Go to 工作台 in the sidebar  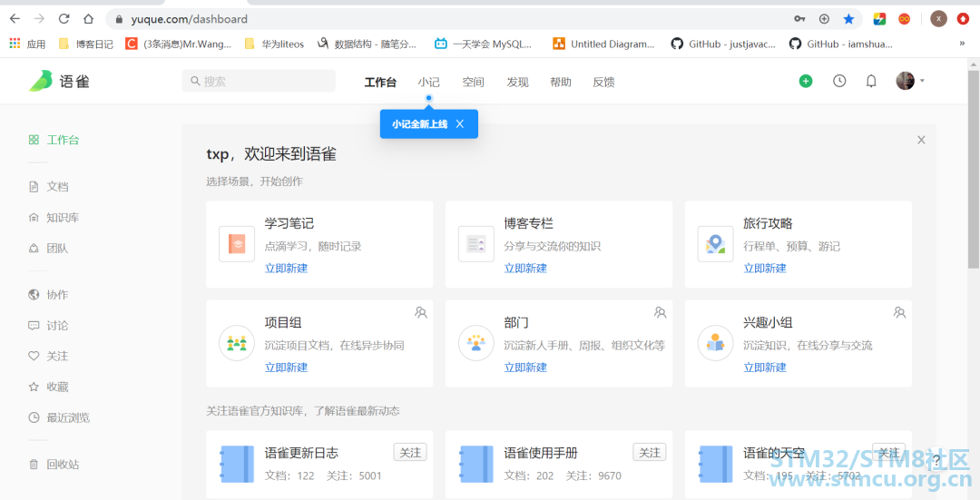[x=54, y=140]
